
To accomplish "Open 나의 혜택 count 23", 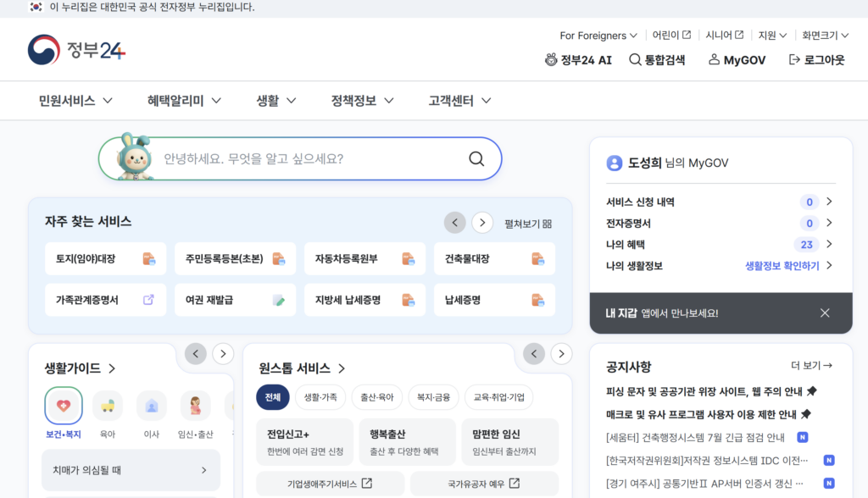I will click(x=807, y=245).
